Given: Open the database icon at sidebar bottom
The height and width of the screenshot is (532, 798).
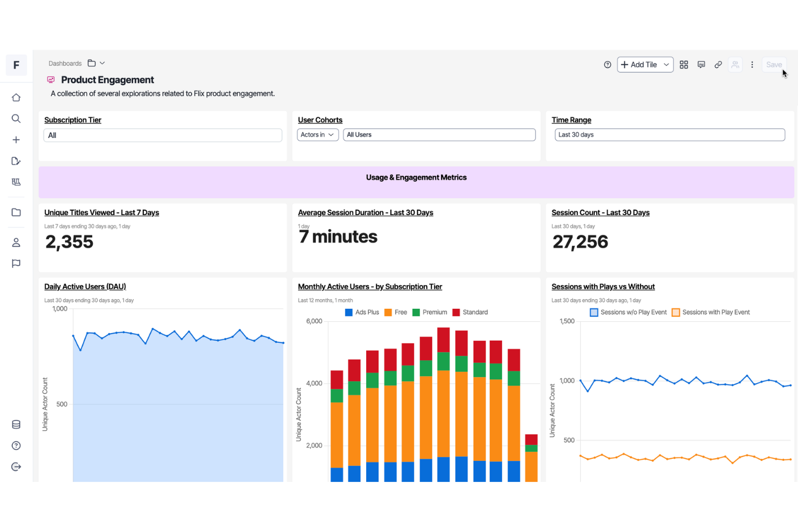Looking at the screenshot, I should click(x=16, y=424).
